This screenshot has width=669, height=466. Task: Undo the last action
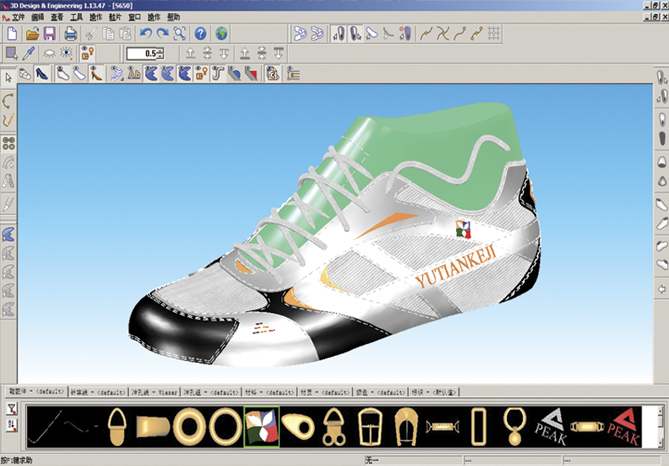tap(146, 33)
